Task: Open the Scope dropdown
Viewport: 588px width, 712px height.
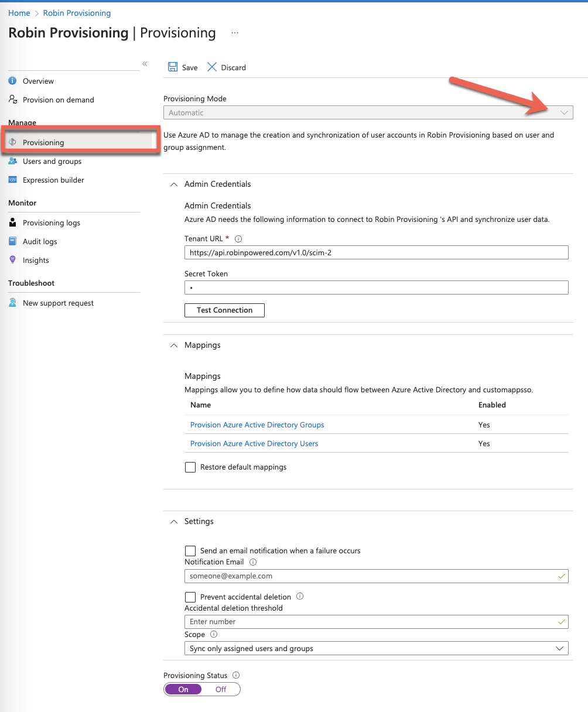Action: click(x=377, y=648)
